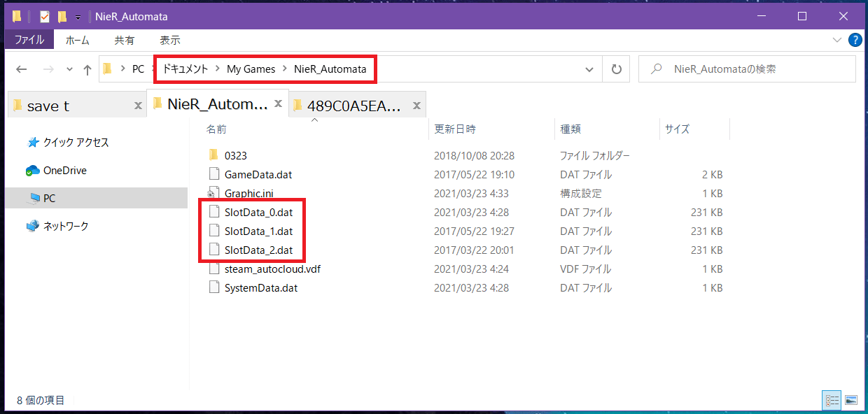Create a new folder via the title bar folder icon
Screen dimensions: 868x414
point(62,16)
